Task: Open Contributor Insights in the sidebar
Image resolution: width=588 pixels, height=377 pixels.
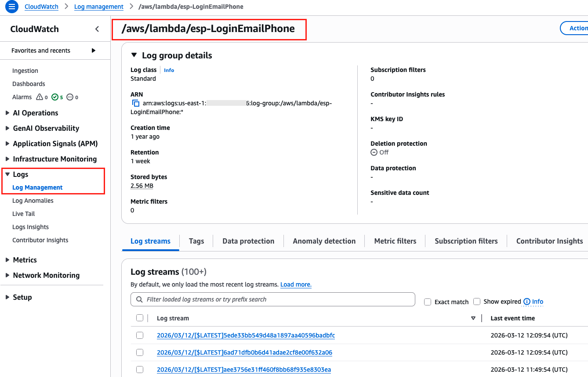Action: pyautogui.click(x=40, y=240)
